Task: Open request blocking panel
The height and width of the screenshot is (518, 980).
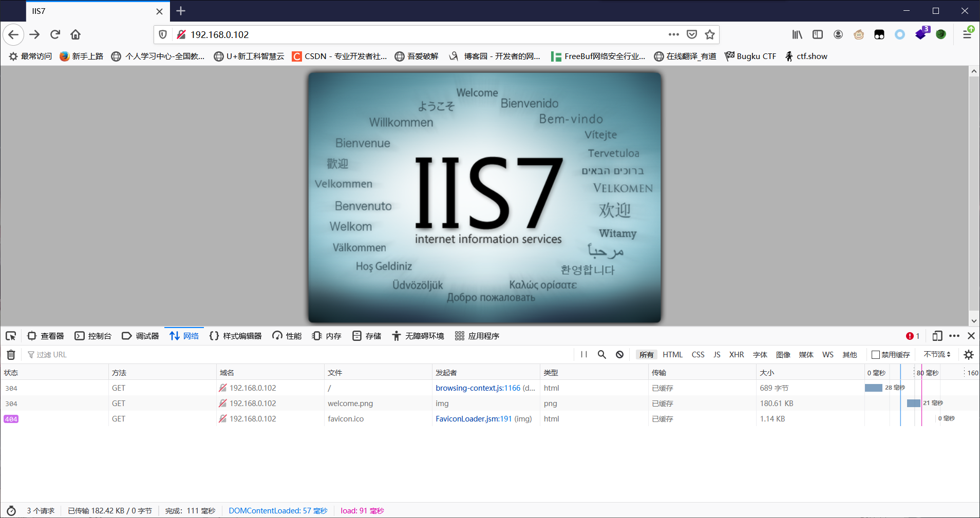Action: (x=620, y=355)
